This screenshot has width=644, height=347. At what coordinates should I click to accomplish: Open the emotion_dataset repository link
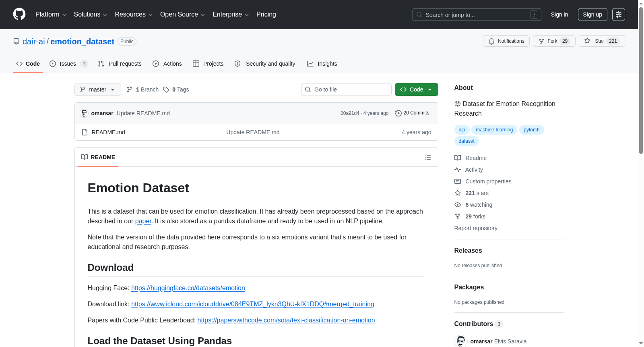point(83,42)
